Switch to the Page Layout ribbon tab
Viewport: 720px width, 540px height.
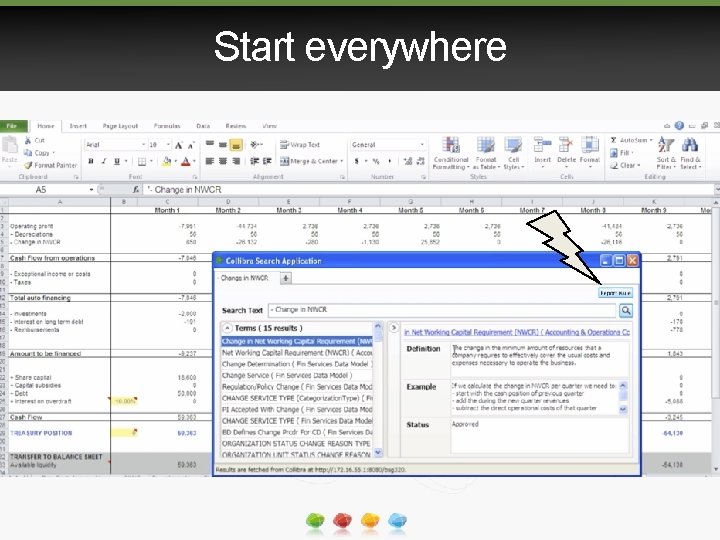(x=120, y=126)
